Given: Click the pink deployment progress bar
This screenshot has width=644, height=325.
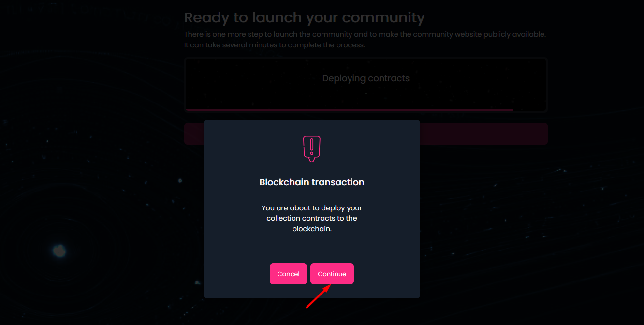Looking at the screenshot, I should coord(349,110).
